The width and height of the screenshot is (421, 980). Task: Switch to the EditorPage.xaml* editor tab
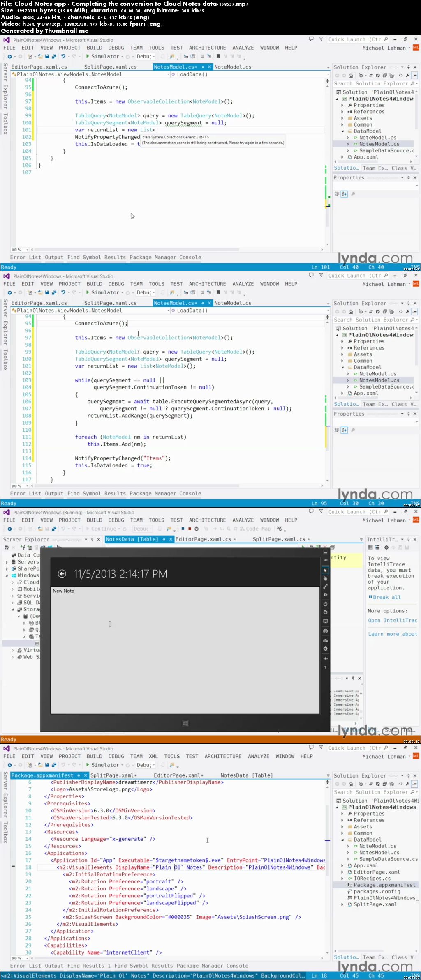pyautogui.click(x=178, y=775)
